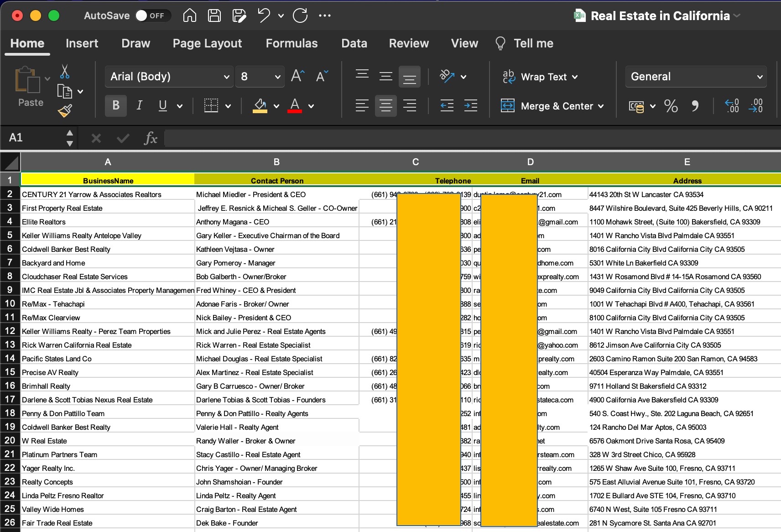The width and height of the screenshot is (781, 532).
Task: Undo the last action
Action: (x=264, y=16)
